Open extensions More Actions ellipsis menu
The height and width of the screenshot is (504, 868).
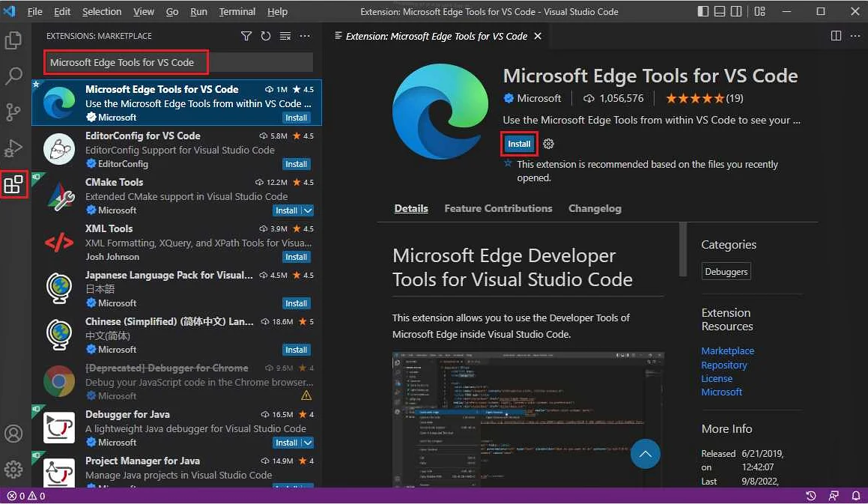pyautogui.click(x=304, y=36)
